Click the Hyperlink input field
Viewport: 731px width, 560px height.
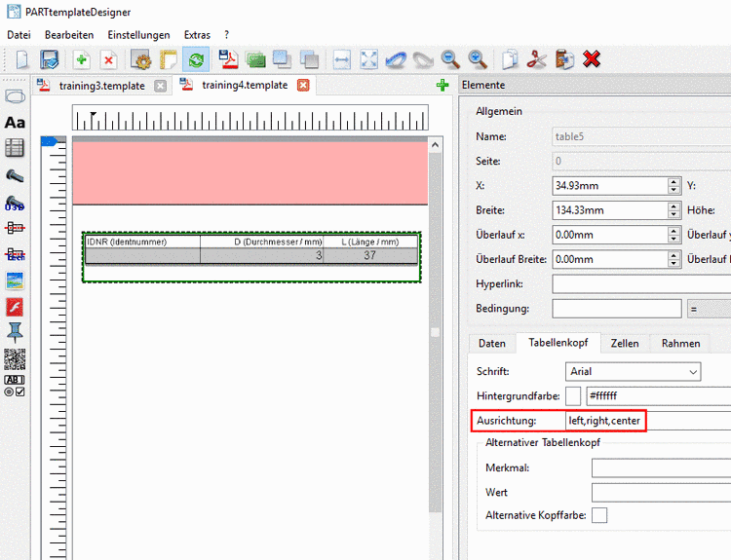[x=641, y=284]
